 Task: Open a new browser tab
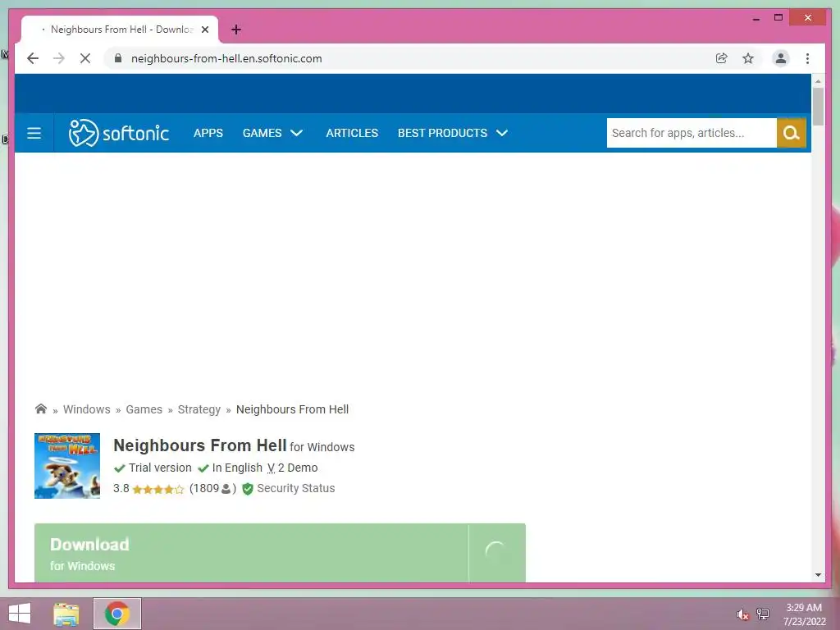pos(236,30)
